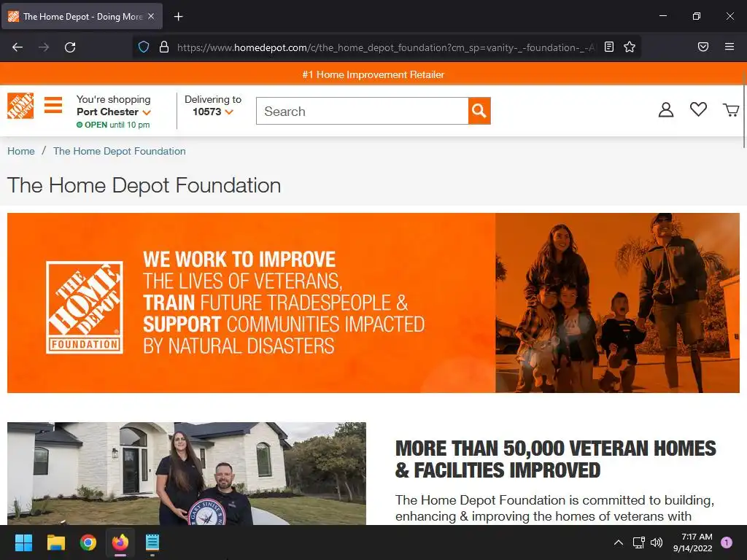Toggle reader view icon in address bar
The width and height of the screenshot is (747, 560).
(609, 47)
